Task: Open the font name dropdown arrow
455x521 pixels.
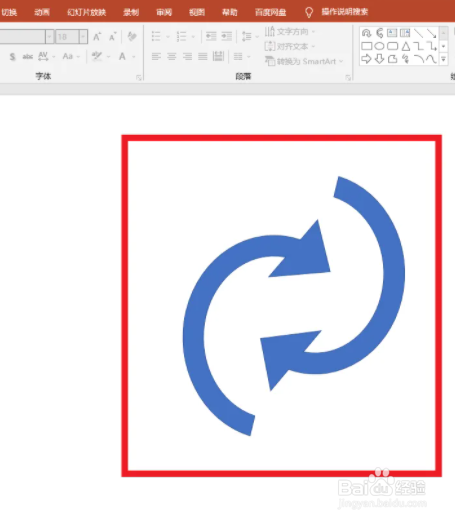Action: (49, 36)
